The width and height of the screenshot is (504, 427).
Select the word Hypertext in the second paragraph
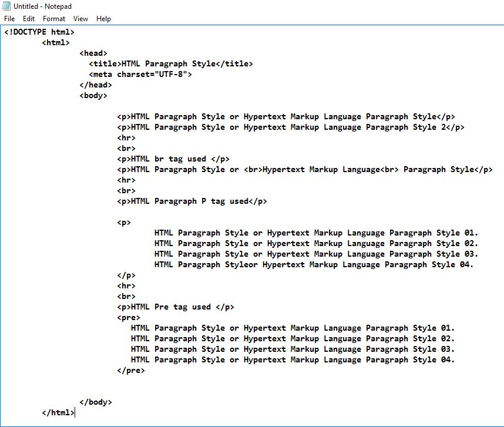click(264, 127)
